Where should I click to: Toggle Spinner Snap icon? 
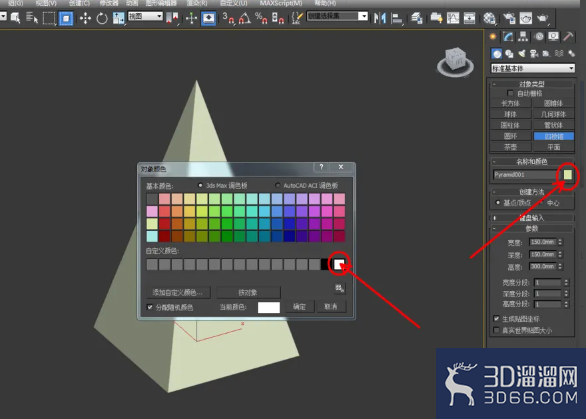pos(278,18)
